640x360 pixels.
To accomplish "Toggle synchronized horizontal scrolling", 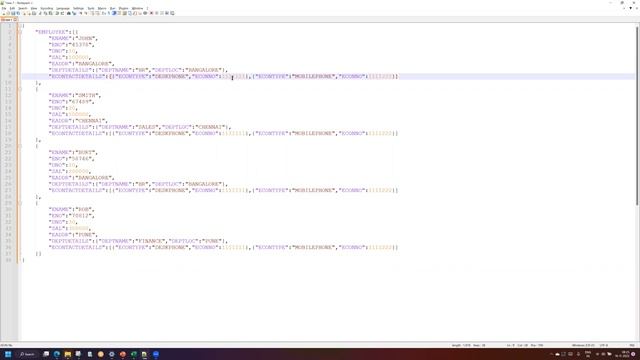I will point(97,13).
